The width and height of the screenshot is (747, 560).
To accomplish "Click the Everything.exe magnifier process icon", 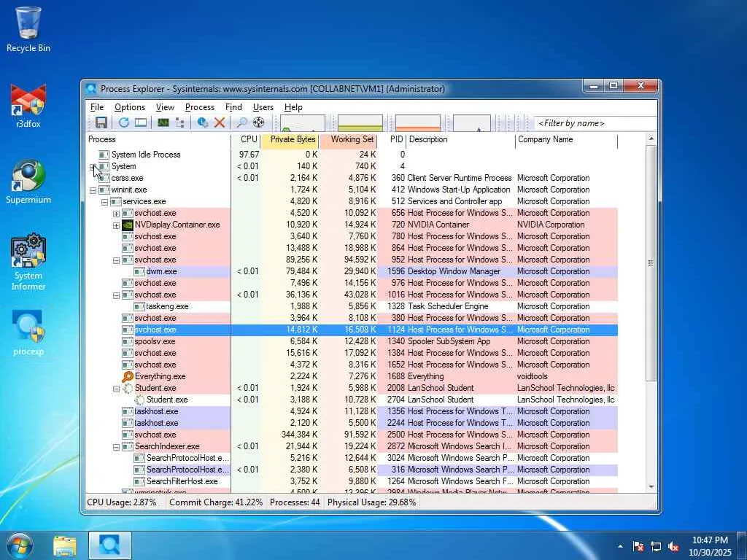I will pos(128,376).
